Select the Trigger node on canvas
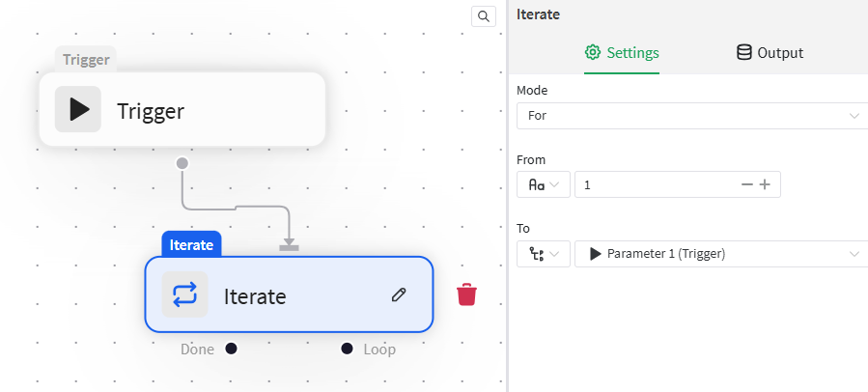Image resolution: width=868 pixels, height=392 pixels. click(x=182, y=109)
